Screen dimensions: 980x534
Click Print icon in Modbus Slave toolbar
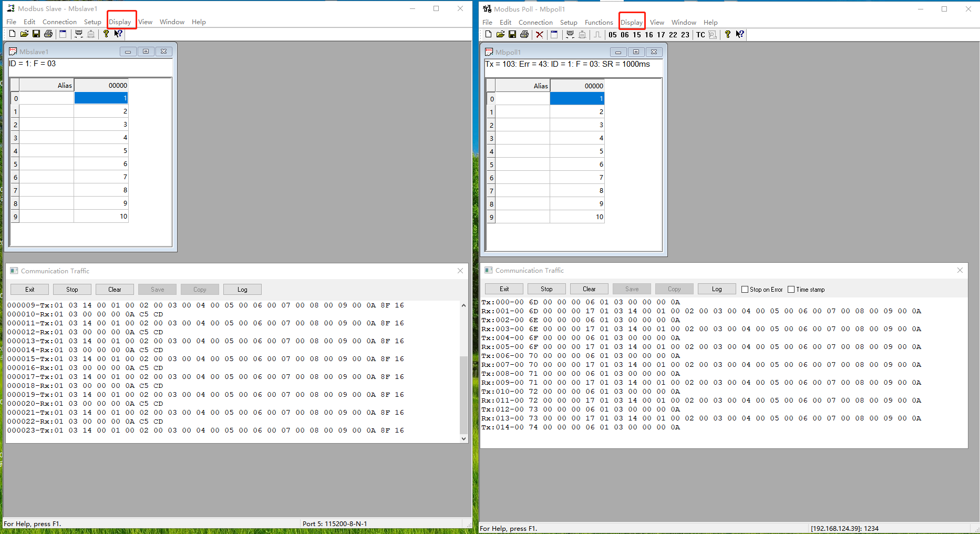[x=48, y=34]
